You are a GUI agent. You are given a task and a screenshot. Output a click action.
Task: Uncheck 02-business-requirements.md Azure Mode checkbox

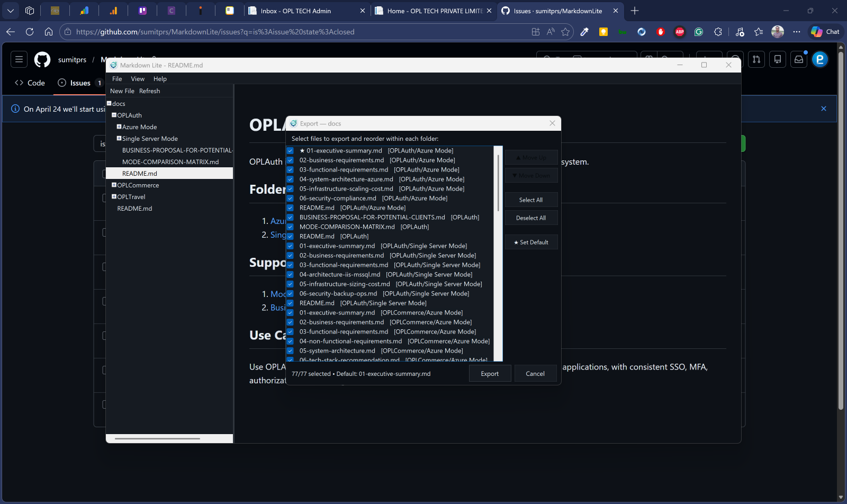tap(290, 160)
